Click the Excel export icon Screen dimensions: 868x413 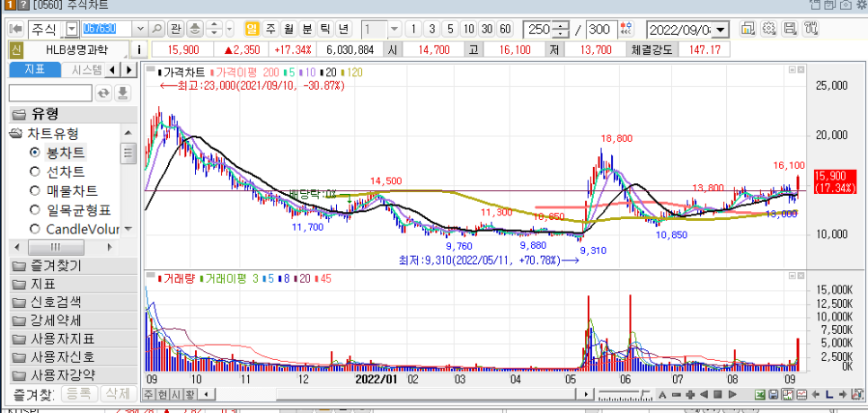click(x=760, y=395)
